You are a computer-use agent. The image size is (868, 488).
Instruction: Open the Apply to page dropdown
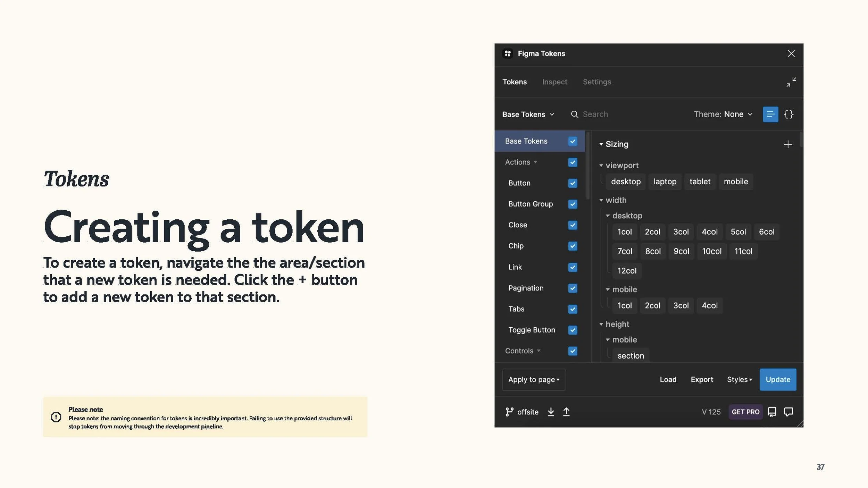click(x=534, y=379)
